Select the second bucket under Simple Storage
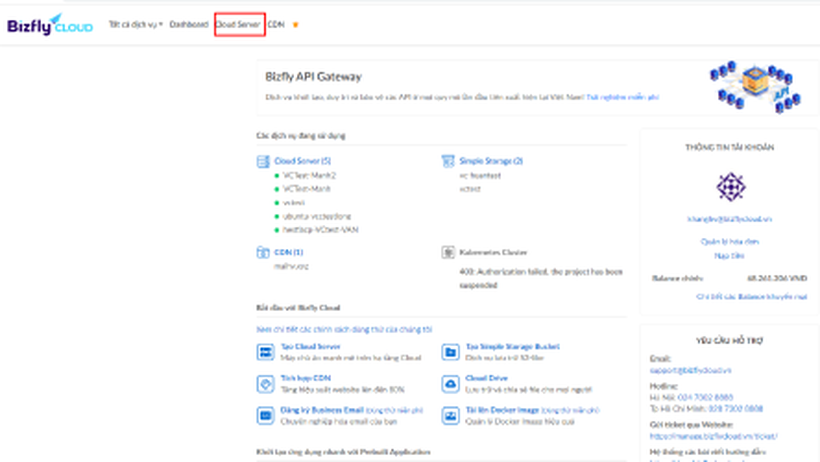Screen dimensions: 820x462 470,189
